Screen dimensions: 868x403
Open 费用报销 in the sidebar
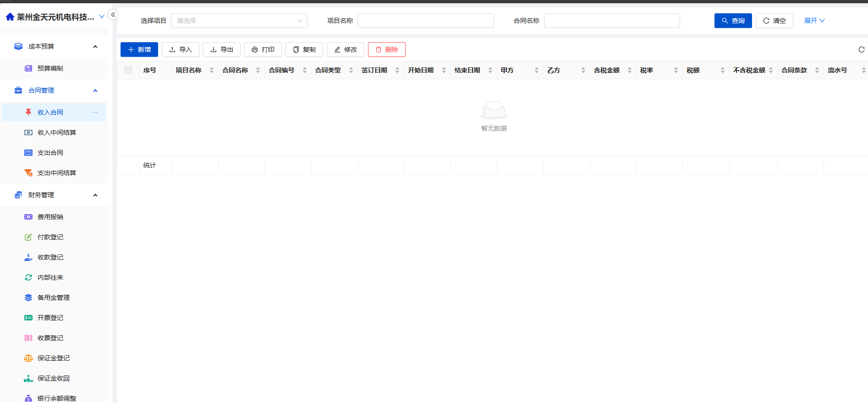50,217
